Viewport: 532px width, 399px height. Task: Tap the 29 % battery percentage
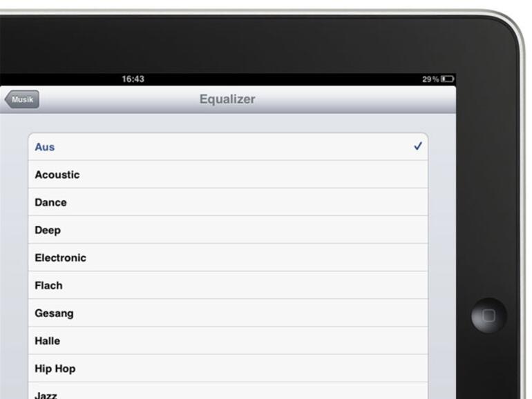[430, 79]
